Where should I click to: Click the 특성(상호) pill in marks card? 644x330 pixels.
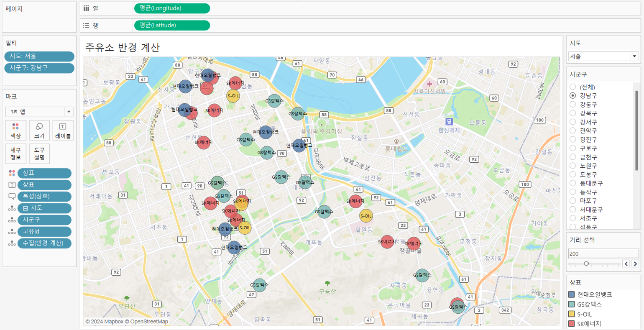tap(44, 197)
